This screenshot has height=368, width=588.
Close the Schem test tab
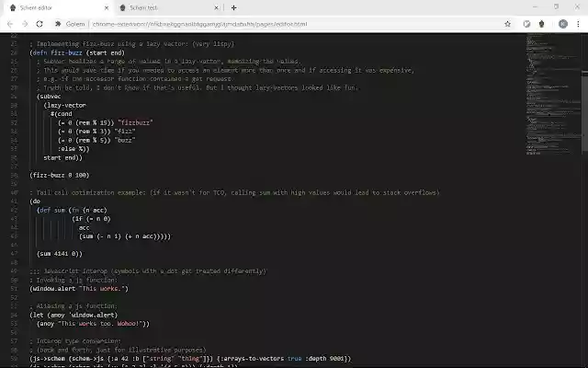tap(217, 7)
